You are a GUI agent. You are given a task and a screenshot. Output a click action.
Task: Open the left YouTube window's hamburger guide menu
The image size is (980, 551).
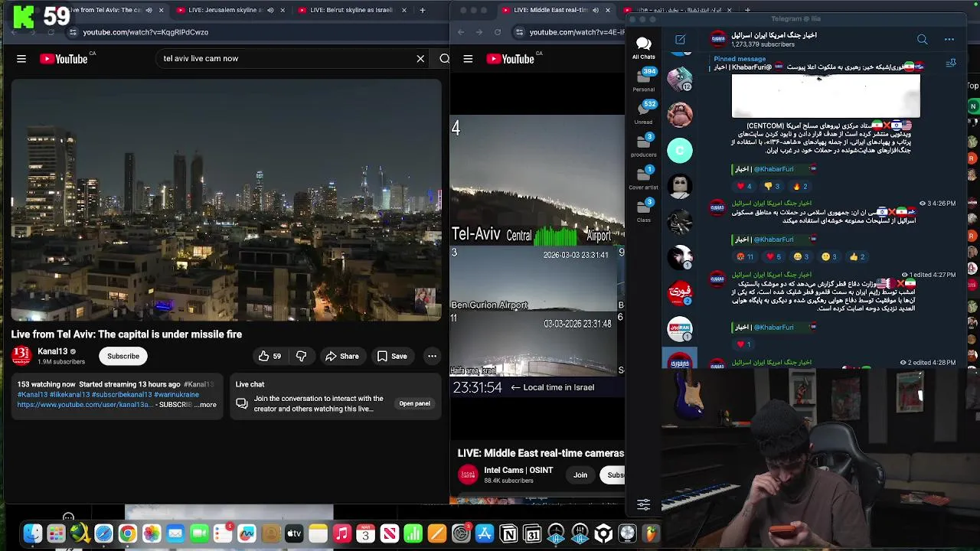point(21,59)
